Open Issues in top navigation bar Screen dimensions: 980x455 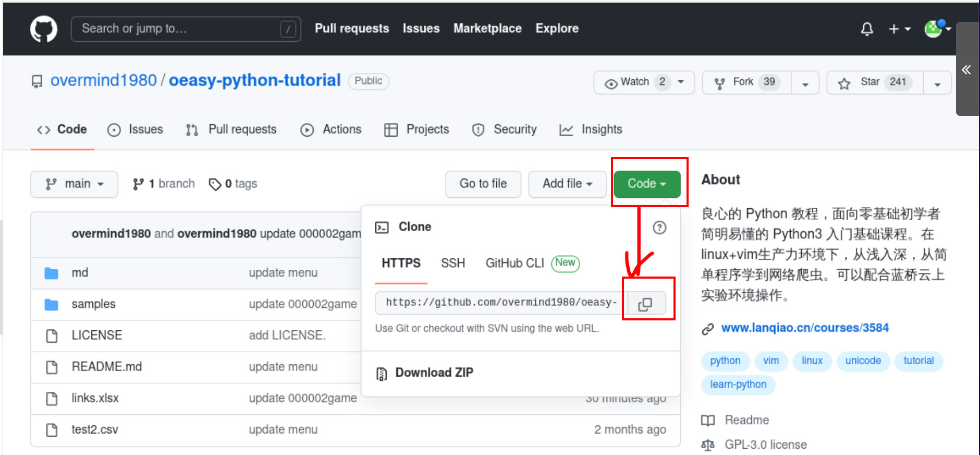pos(421,29)
